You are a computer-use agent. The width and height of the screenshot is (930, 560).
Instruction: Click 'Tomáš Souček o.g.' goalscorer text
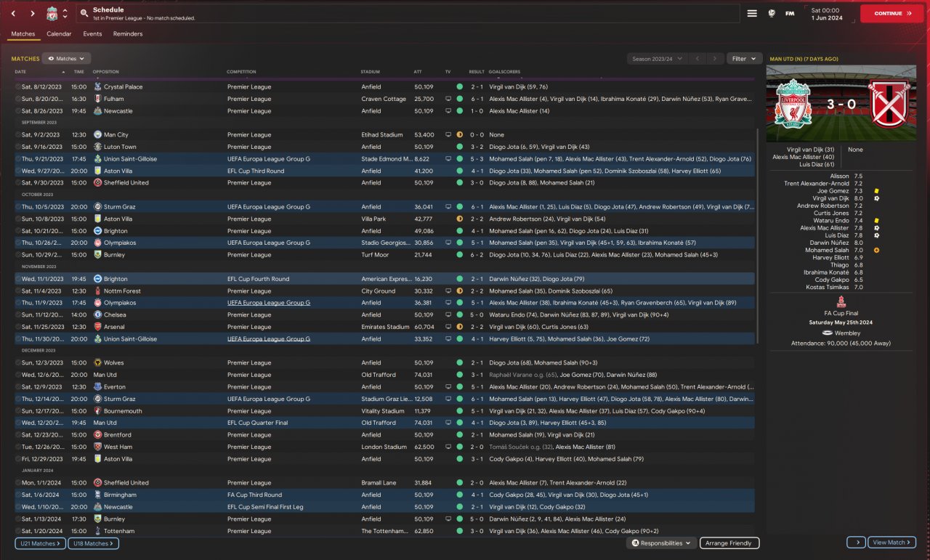(x=515, y=447)
